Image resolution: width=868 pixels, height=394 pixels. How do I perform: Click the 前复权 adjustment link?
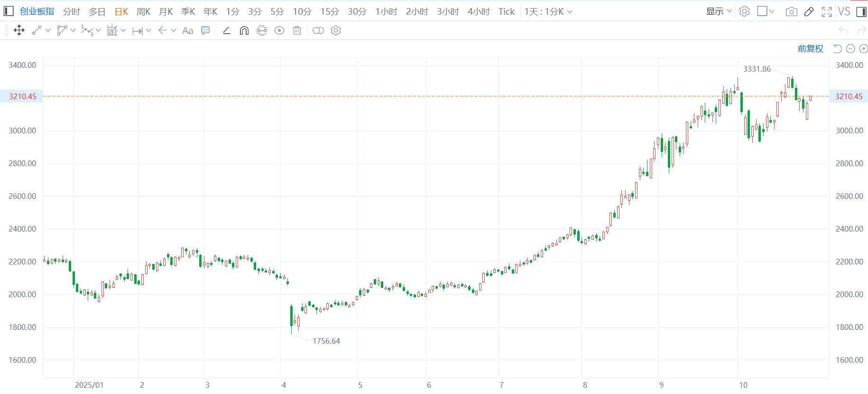[810, 48]
